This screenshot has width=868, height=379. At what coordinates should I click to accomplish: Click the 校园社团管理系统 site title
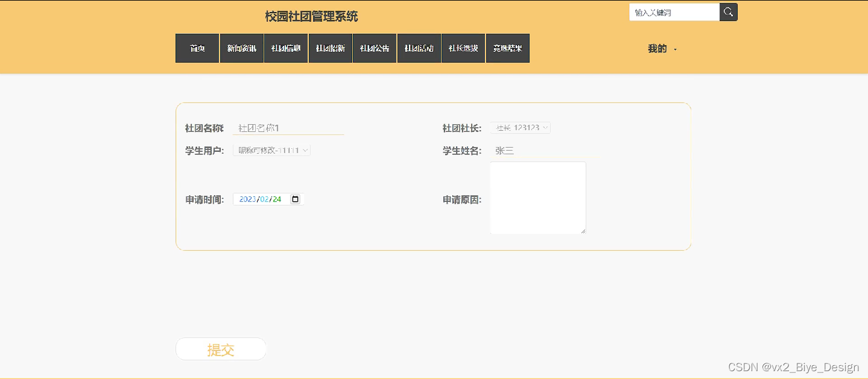point(311,16)
